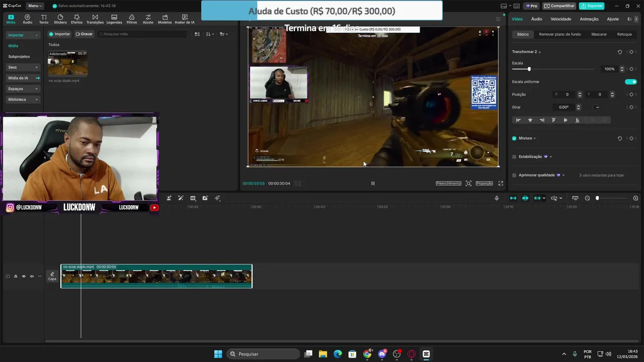Open the Texto tool
Screen dimensions: 644x362
[x=44, y=19]
